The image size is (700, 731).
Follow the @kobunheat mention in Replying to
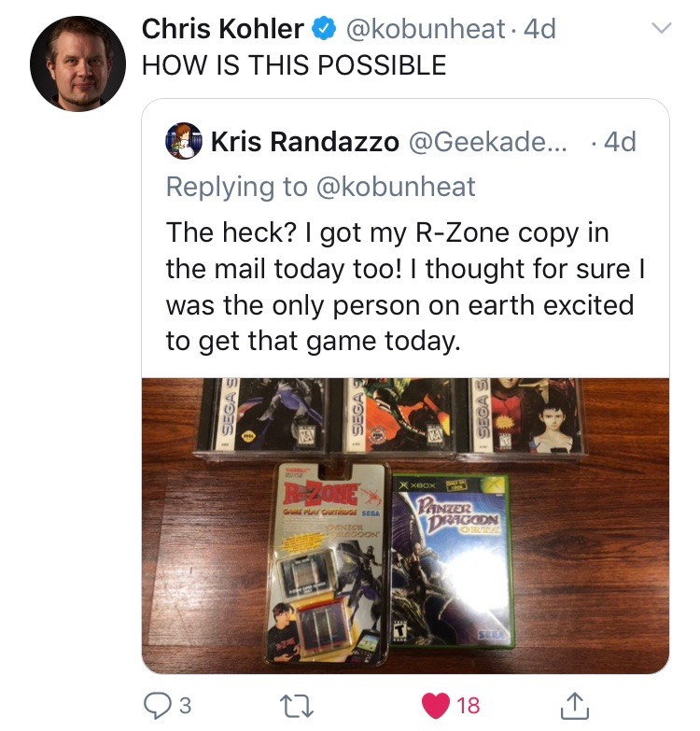[x=396, y=187]
